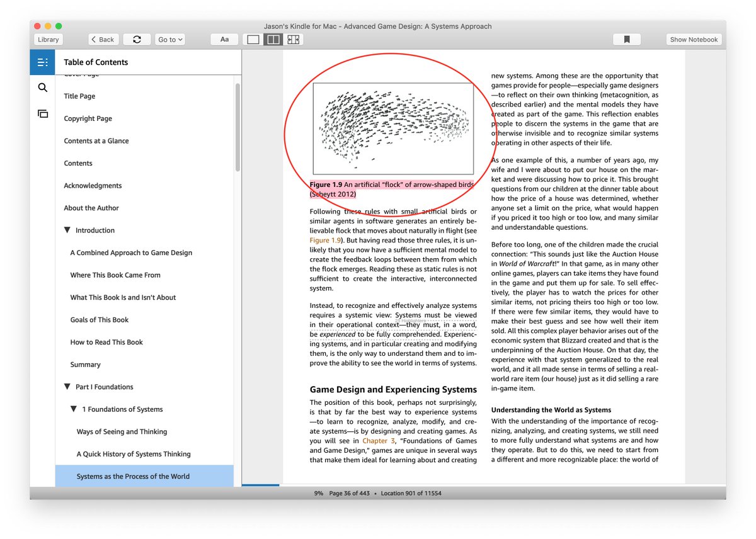Open What This Book Is and Isn't About
756x539 pixels.
[x=123, y=297]
